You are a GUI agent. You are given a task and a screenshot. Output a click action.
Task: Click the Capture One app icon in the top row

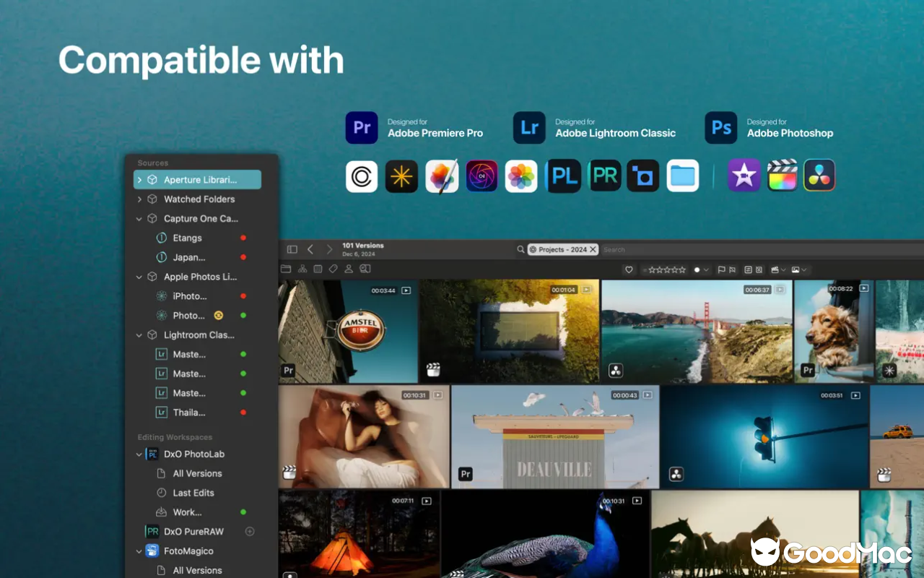tap(361, 176)
